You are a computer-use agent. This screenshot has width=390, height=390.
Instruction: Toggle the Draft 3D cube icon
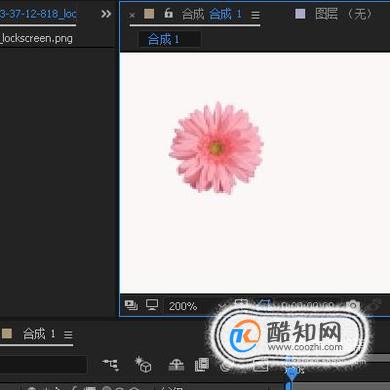(x=143, y=364)
